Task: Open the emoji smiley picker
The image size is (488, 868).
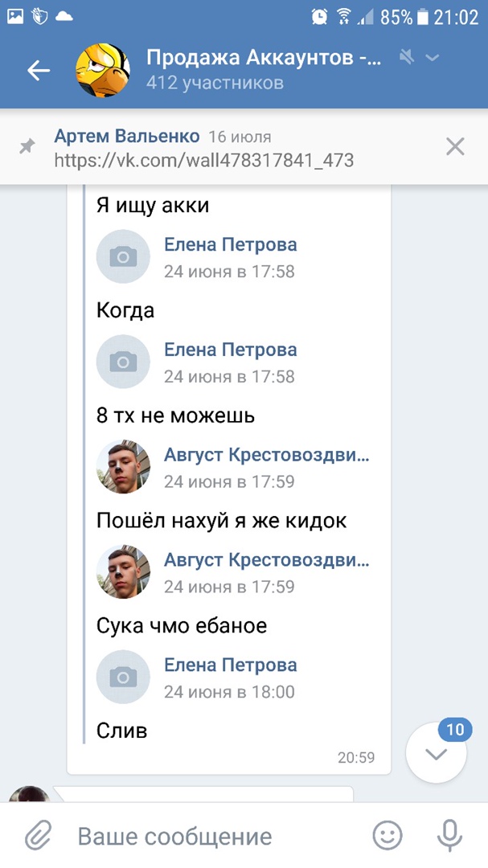Action: coord(388,837)
